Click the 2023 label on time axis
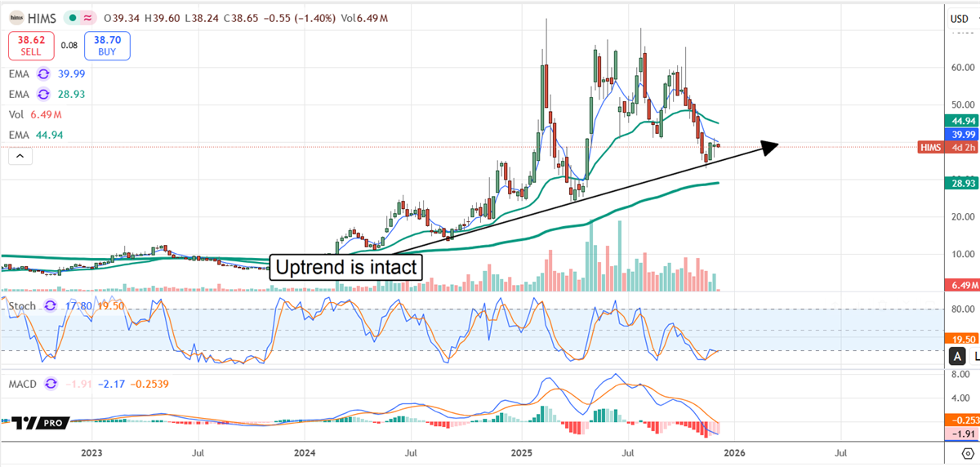This screenshot has height=467, width=980. 91,451
